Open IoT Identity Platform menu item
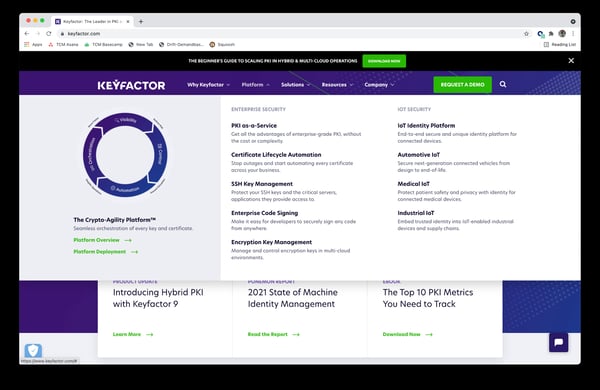Viewport: 600px width, 390px height. click(x=426, y=126)
